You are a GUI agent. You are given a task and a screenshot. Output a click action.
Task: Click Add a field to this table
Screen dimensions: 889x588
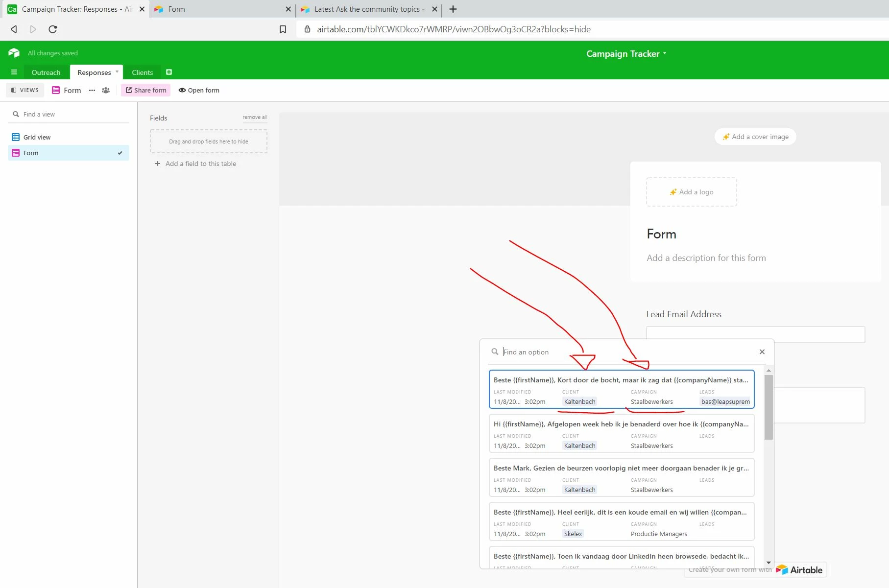196,164
